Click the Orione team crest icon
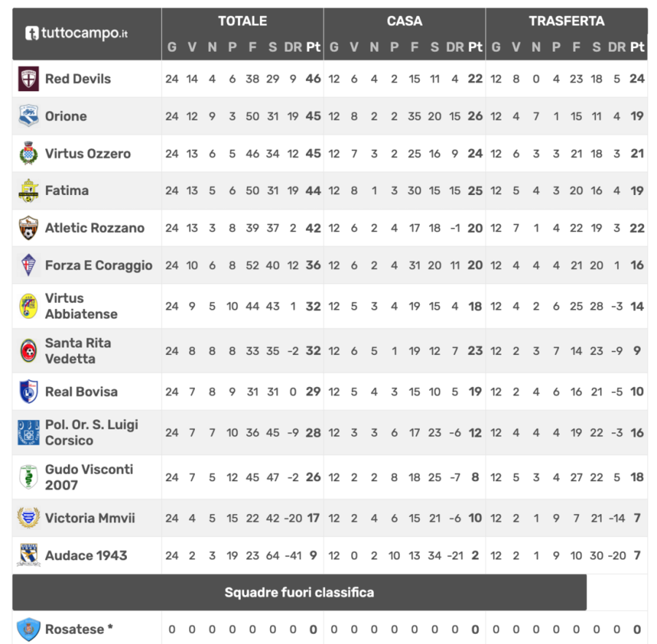 (x=28, y=116)
